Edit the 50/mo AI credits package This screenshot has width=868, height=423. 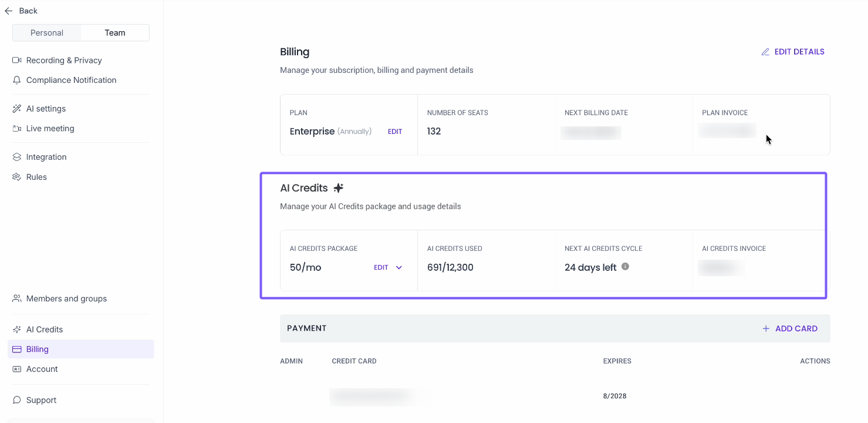pyautogui.click(x=381, y=268)
